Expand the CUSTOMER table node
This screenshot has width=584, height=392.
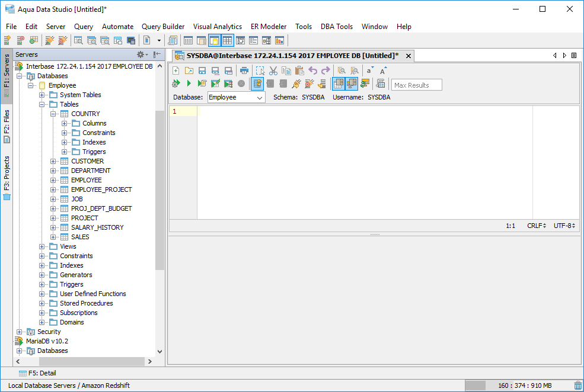pos(53,162)
